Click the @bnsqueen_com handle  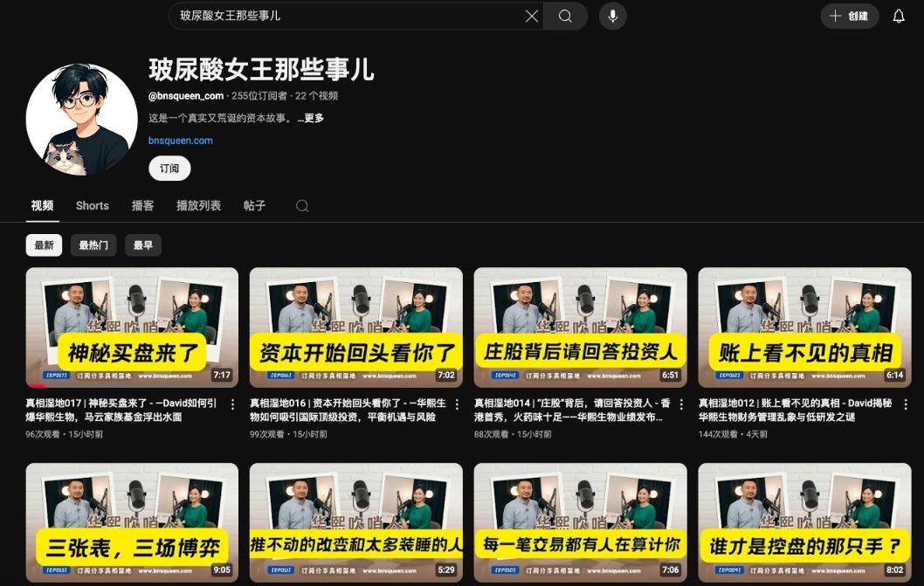[x=186, y=96]
